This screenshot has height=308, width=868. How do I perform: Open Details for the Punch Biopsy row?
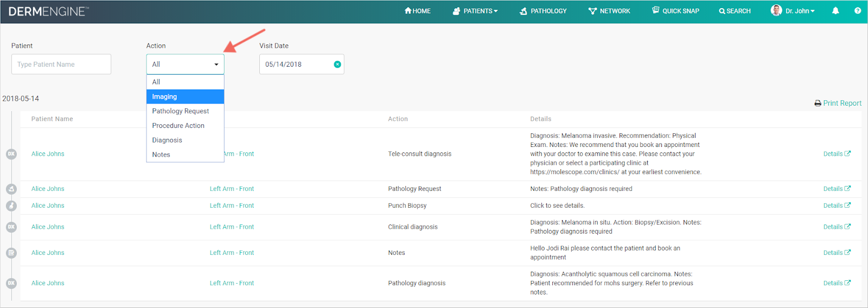coord(837,206)
